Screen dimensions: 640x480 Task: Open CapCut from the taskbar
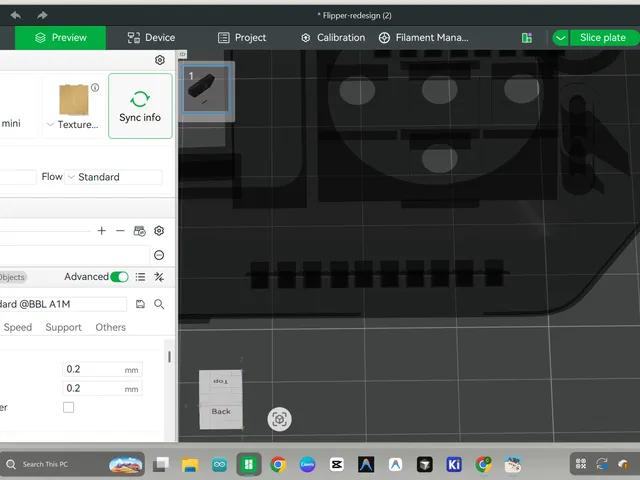[337, 464]
